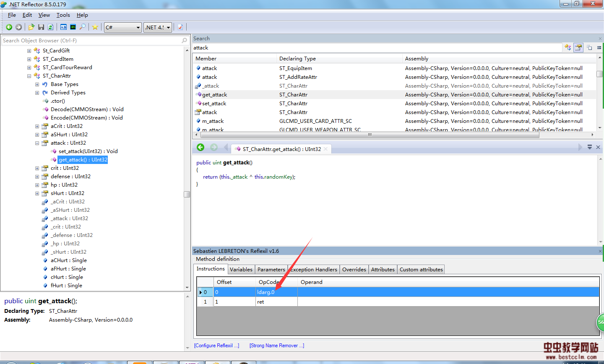Screen dimensions: 604x364
Task: Expand ST_CardTourReward tree node
Action: coord(29,68)
